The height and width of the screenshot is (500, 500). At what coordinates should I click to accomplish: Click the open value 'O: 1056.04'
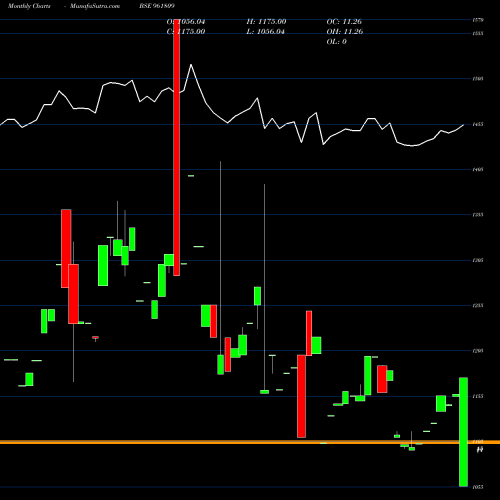click(186, 22)
